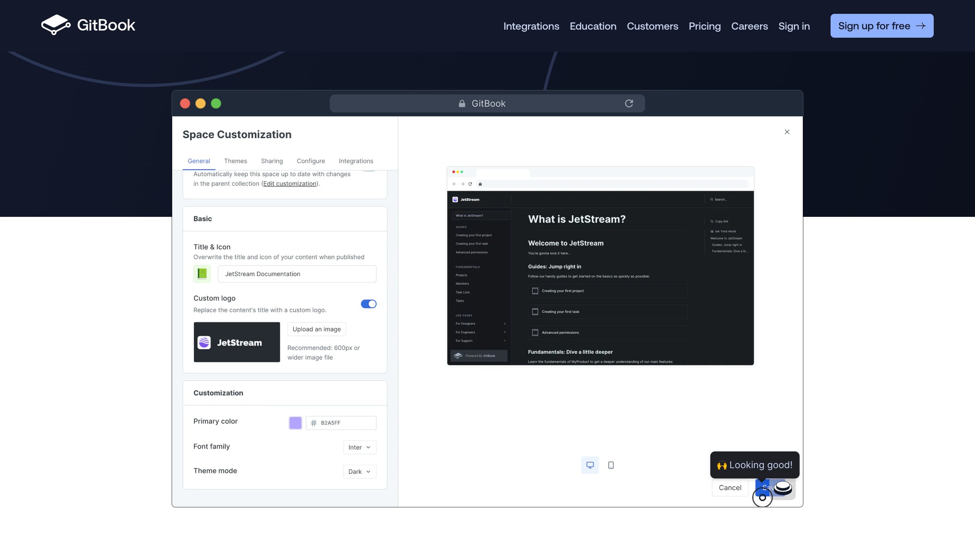Click the JetStream custom logo thumbnail

coord(237,342)
